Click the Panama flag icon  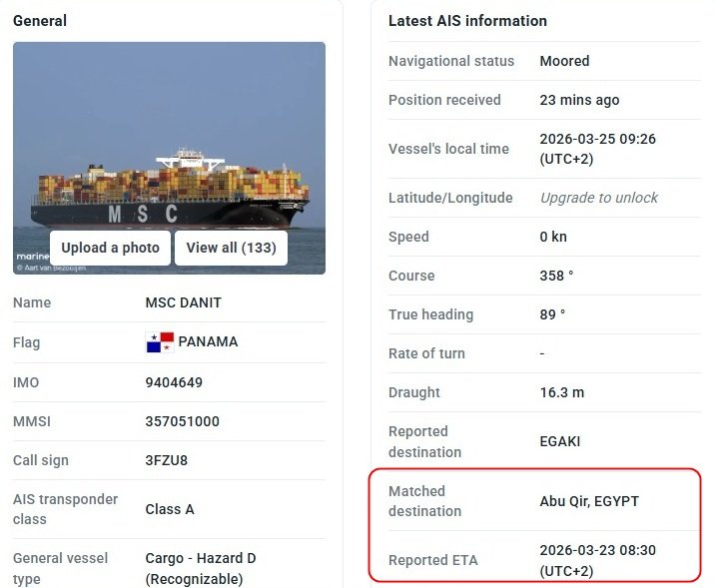(x=160, y=342)
